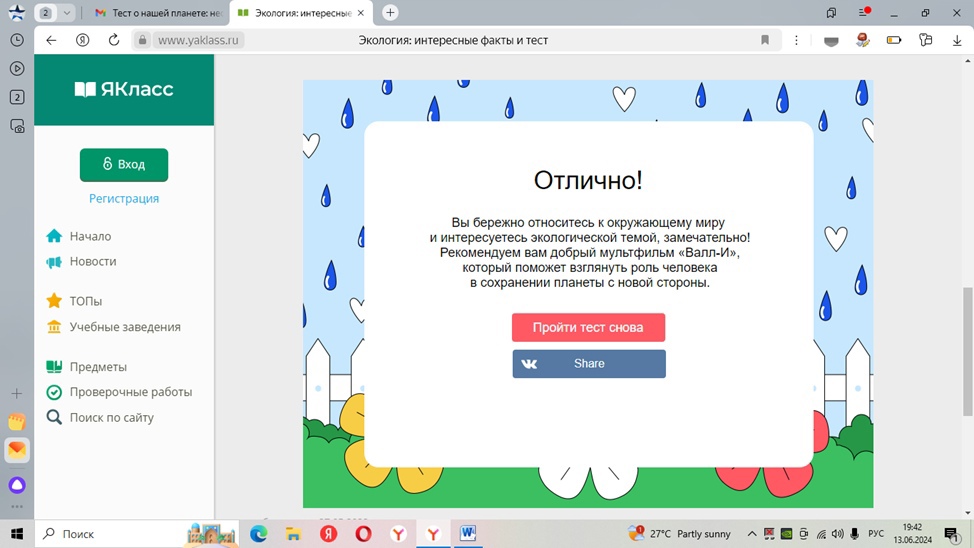Click the volume speaker tray icon

(837, 534)
